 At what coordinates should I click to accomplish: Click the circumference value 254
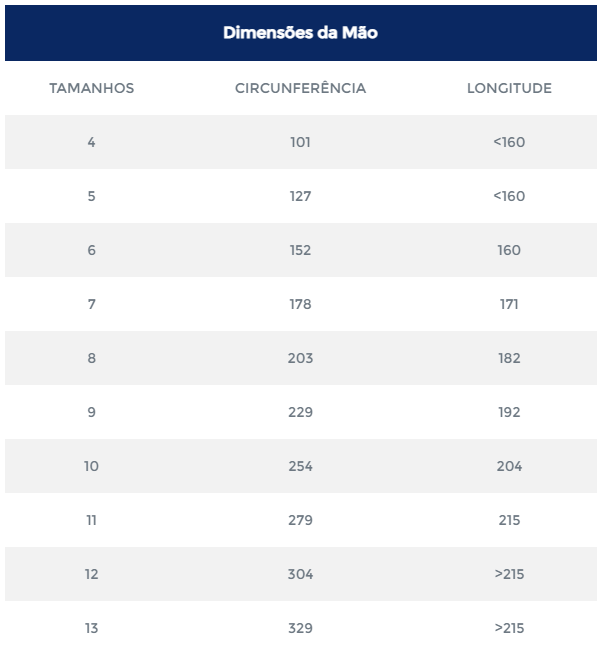(x=300, y=466)
